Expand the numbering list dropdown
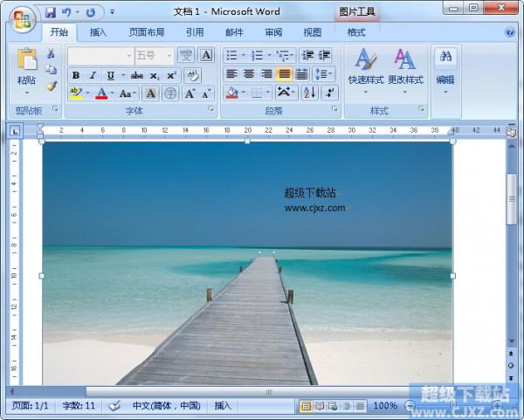 [269, 56]
